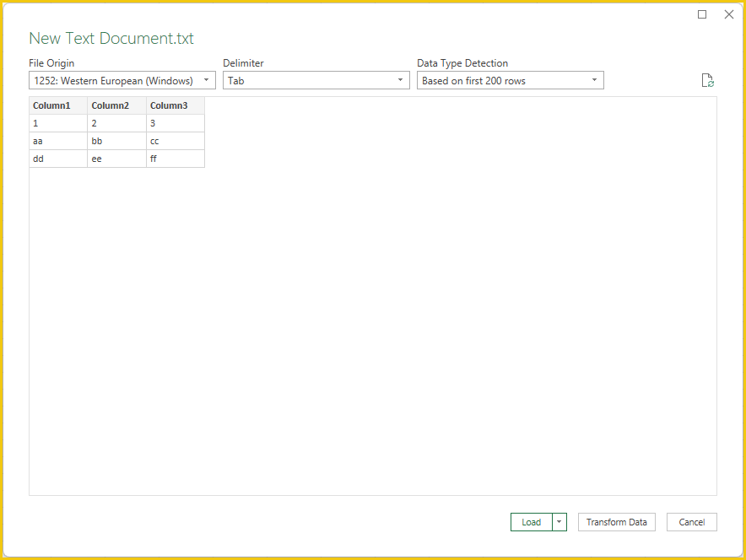This screenshot has width=746, height=560.
Task: Click the File Origin label
Action: 51,63
